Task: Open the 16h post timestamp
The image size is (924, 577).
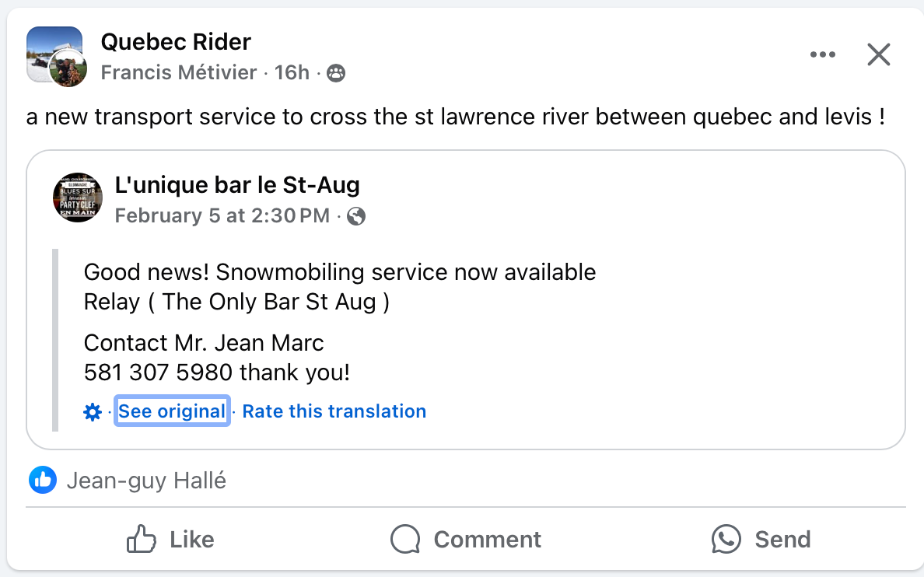Action: 292,72
